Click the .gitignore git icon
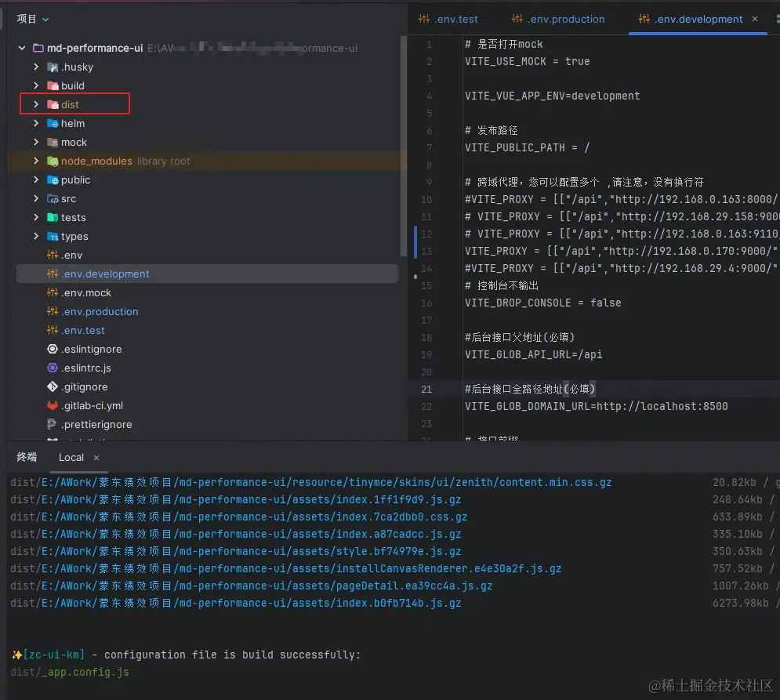 (x=53, y=386)
